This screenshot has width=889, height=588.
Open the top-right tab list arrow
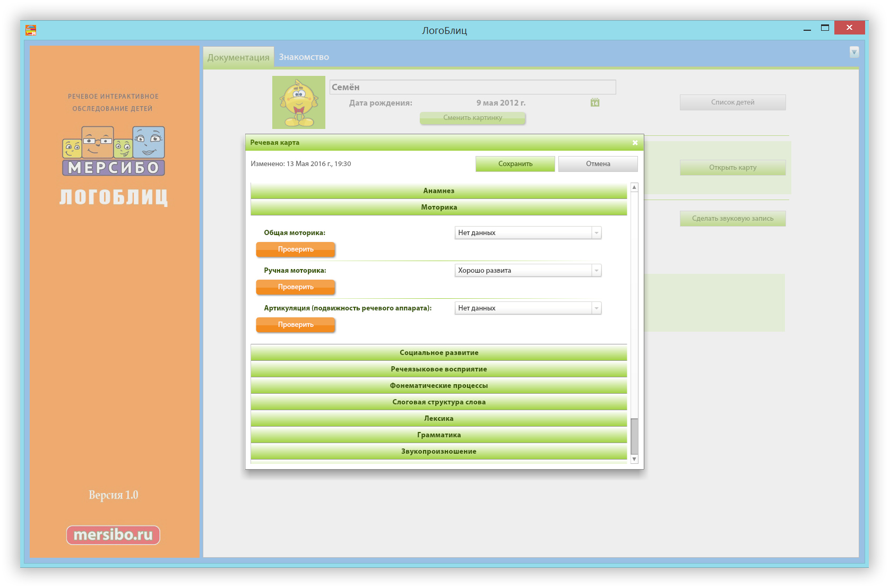tap(854, 52)
